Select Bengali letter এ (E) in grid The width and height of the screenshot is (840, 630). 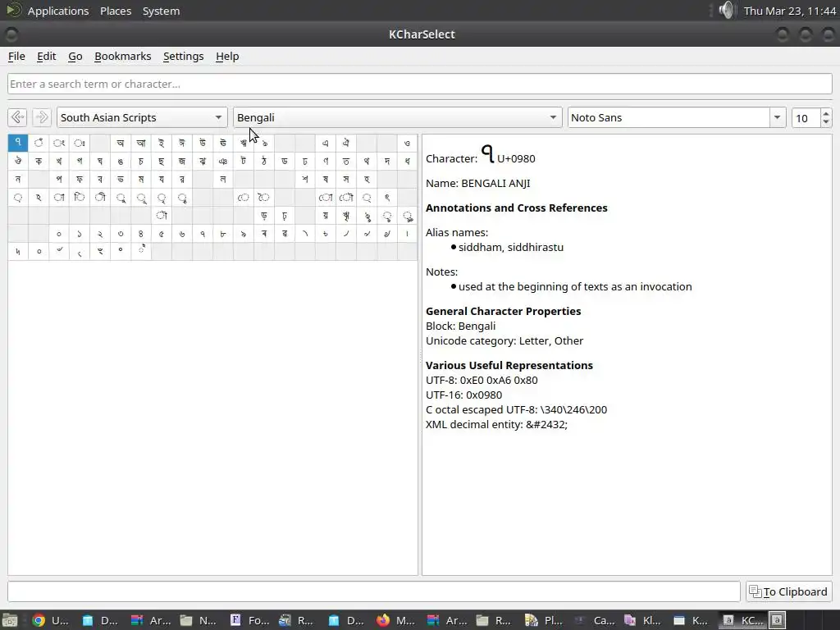click(325, 143)
